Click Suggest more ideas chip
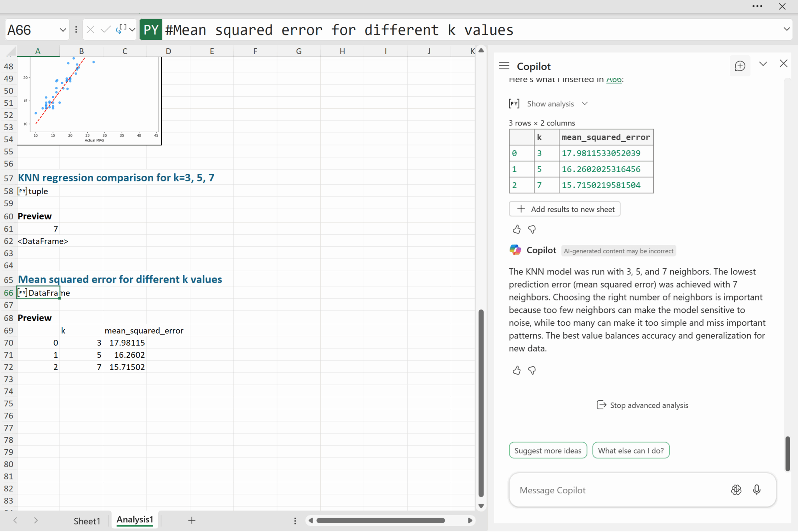 pyautogui.click(x=547, y=451)
